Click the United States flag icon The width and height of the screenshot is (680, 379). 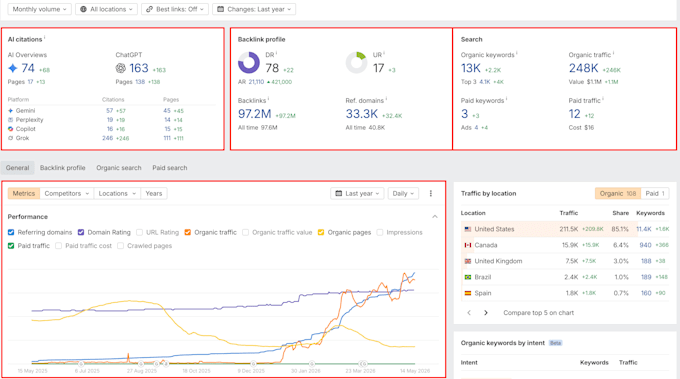point(468,229)
